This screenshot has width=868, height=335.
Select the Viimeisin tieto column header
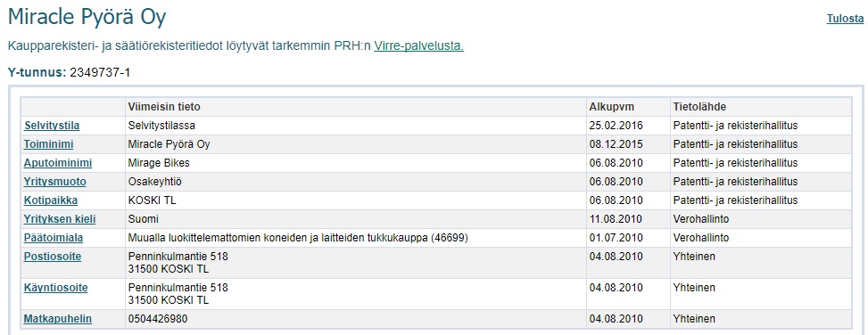click(x=164, y=107)
